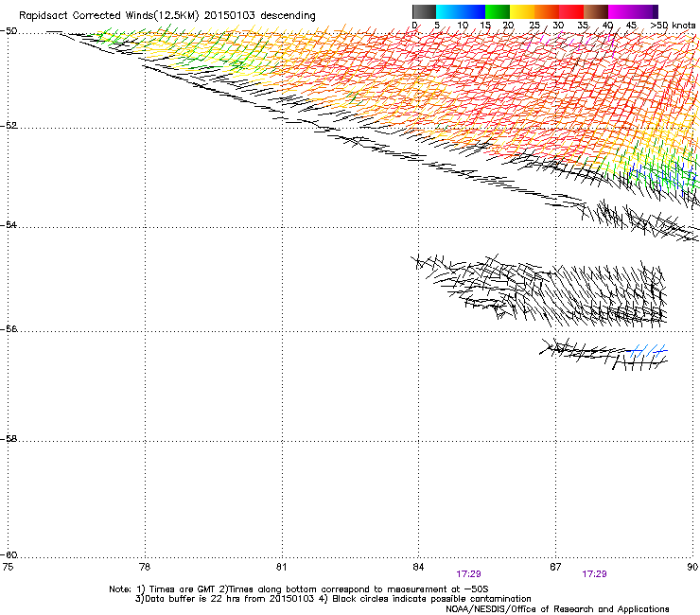Click the '-56' latitude axis label
700x615 pixels.
[x=9, y=329]
